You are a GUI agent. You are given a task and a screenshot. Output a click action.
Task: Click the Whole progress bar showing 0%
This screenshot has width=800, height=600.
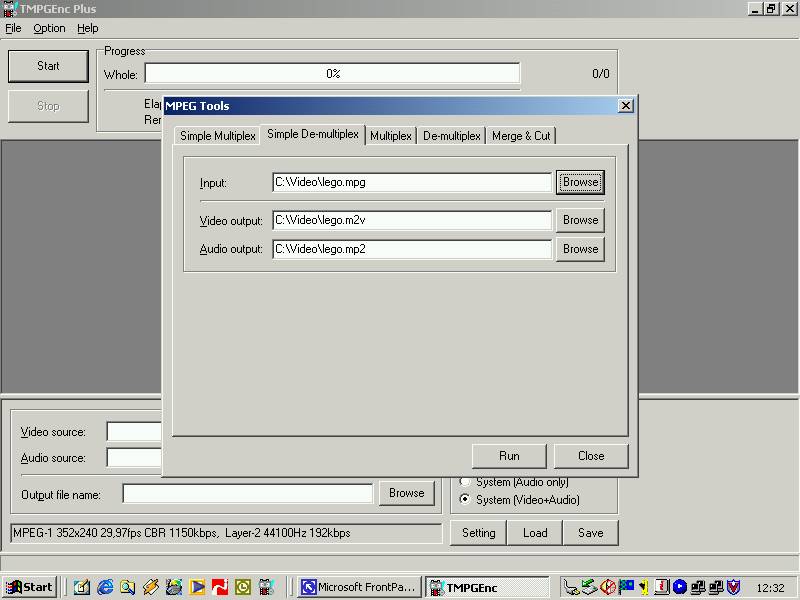click(x=333, y=73)
